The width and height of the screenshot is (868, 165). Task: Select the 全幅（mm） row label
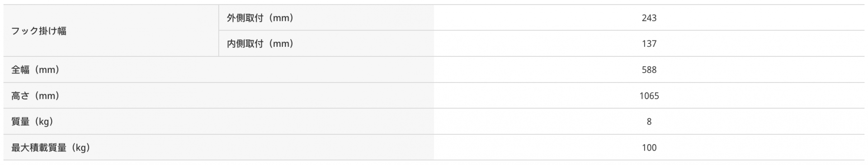coord(218,69)
